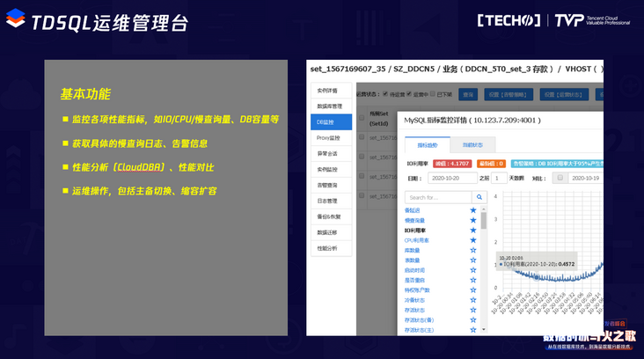Open the 实例详情 sidebar item

(331, 91)
